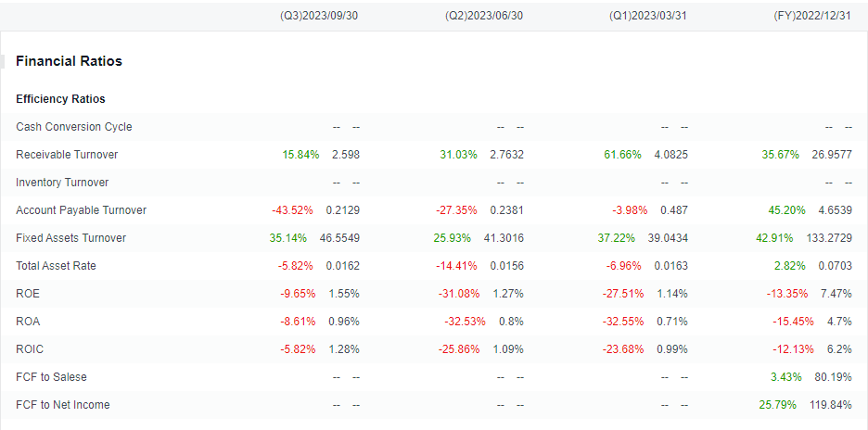Select the FCF to Net Income row label
This screenshot has width=868, height=430.
63,405
